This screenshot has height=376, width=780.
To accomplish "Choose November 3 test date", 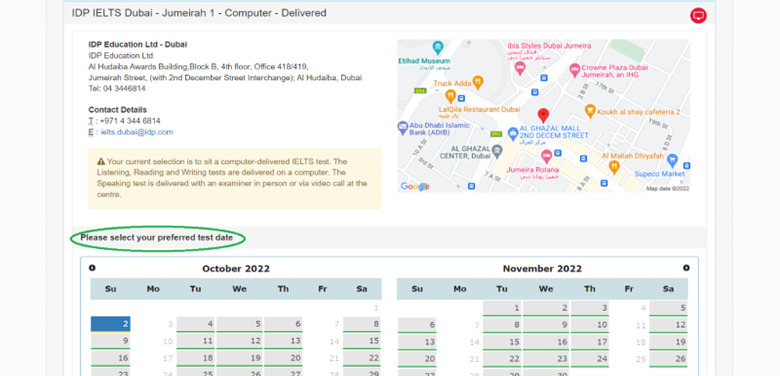I will [589, 308].
